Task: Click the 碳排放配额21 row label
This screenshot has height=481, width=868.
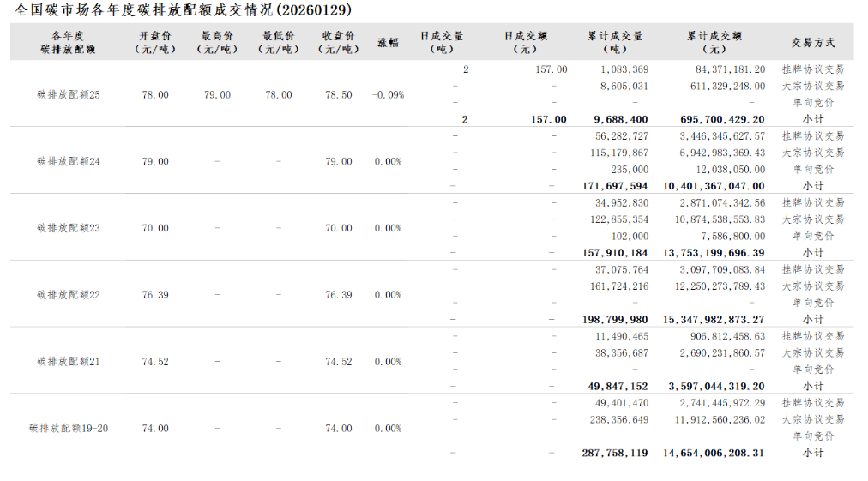Action: tap(69, 362)
